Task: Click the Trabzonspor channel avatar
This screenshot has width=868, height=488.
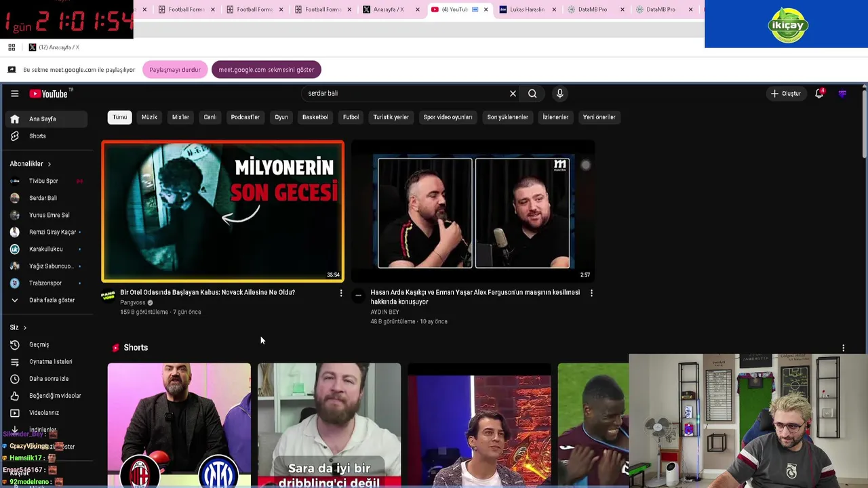Action: point(15,283)
